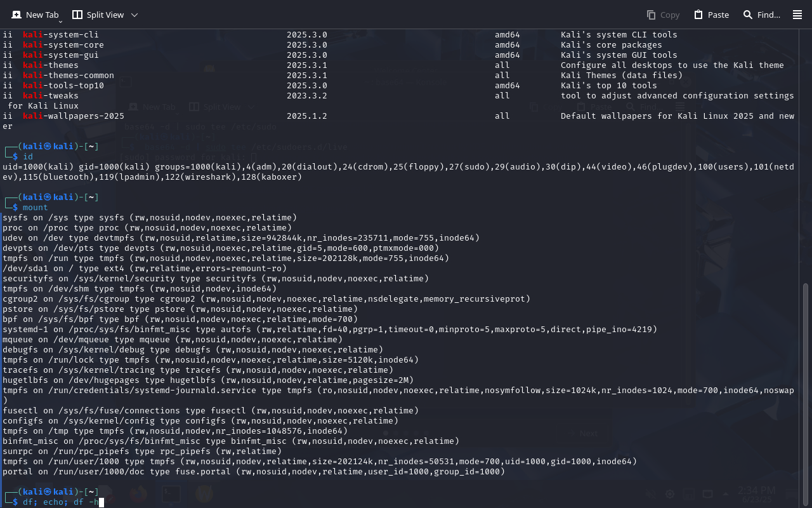The width and height of the screenshot is (812, 508).
Task: Click version '2025.1.2' in package list
Action: (x=307, y=116)
